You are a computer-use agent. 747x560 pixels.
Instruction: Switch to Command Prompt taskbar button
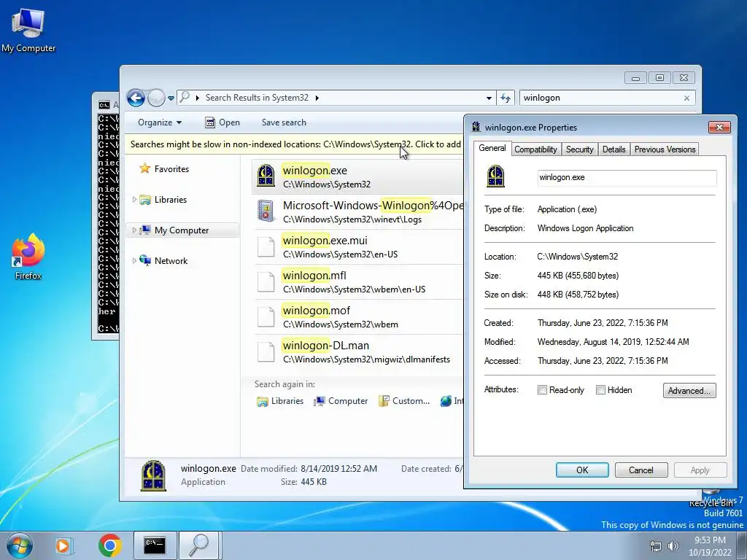pos(155,545)
